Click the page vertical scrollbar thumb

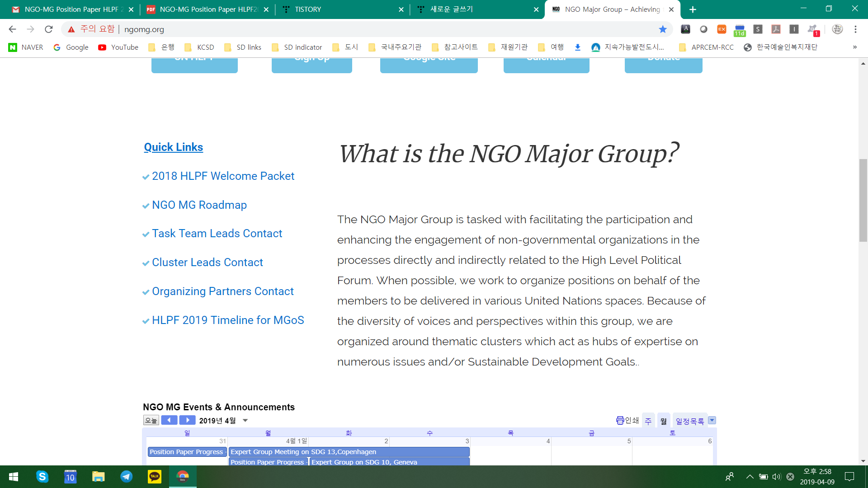pyautogui.click(x=863, y=200)
